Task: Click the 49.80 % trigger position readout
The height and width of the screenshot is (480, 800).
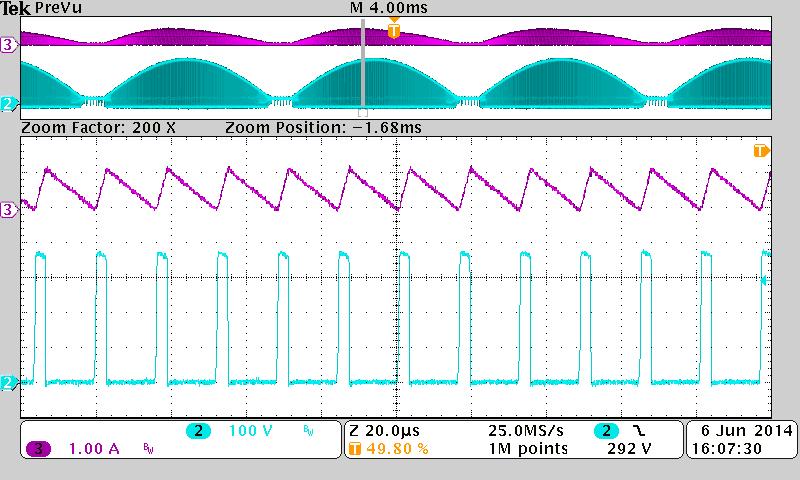Action: (397, 449)
